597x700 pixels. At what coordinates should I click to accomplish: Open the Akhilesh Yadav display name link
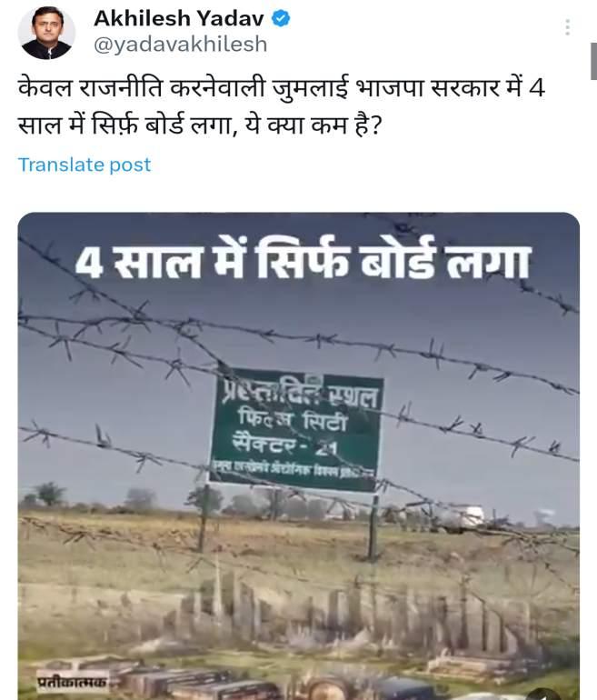point(179,19)
